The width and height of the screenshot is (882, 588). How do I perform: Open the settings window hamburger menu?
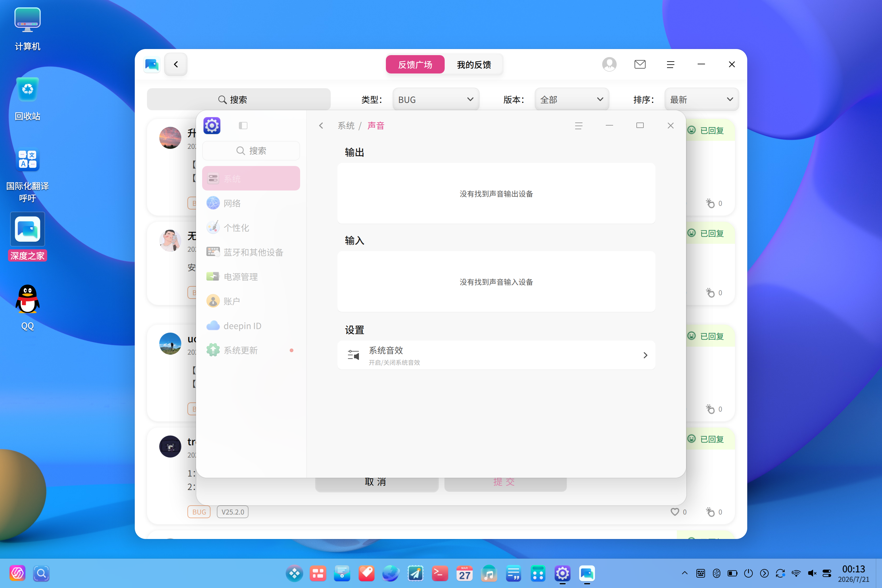579,126
